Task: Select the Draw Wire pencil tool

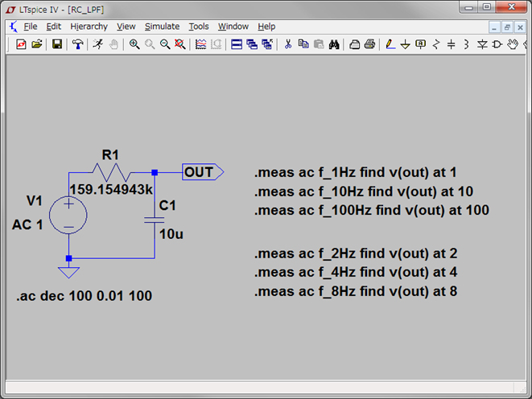Action: 390,44
